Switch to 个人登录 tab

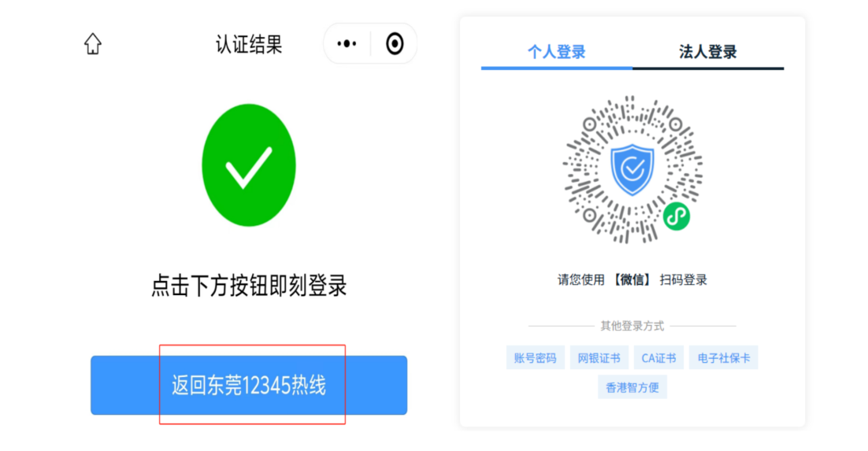coord(556,52)
